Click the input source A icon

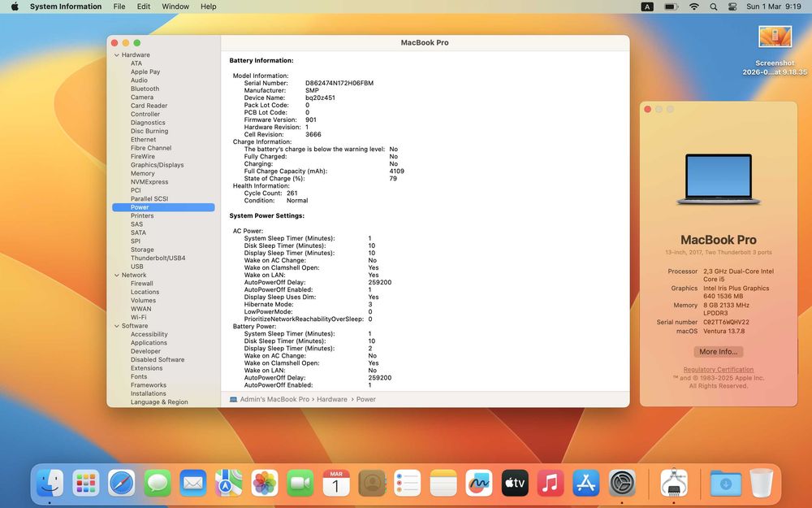[647, 7]
